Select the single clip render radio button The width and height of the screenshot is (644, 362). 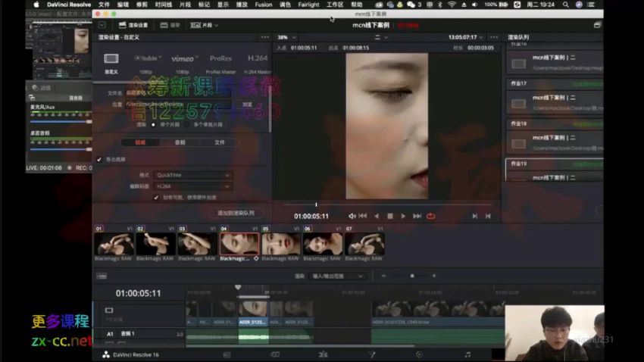click(x=153, y=125)
